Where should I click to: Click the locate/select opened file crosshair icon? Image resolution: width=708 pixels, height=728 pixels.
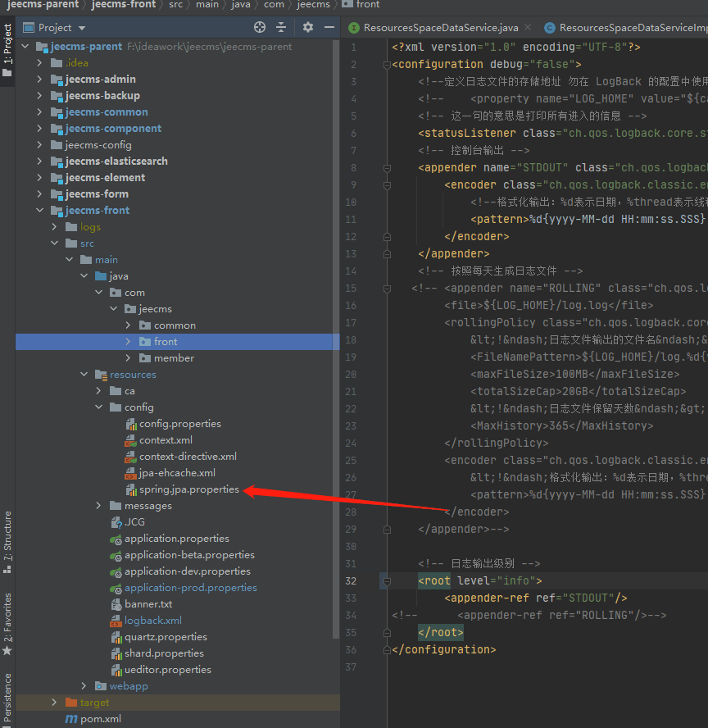(260, 27)
